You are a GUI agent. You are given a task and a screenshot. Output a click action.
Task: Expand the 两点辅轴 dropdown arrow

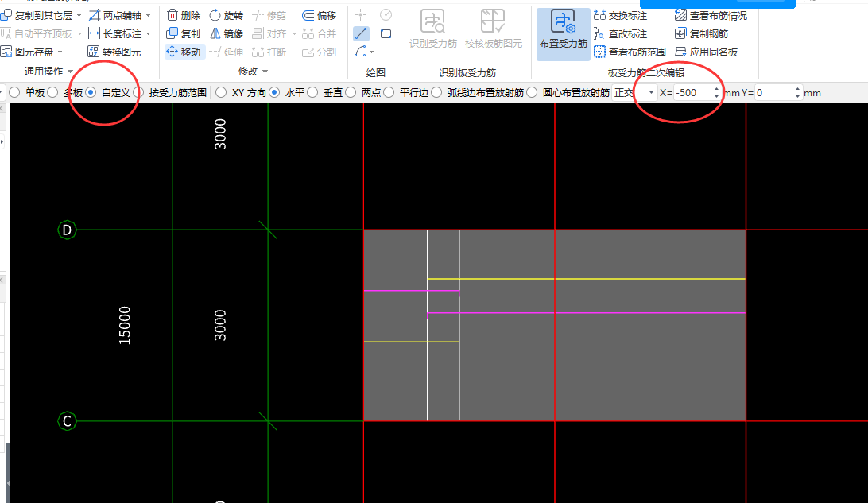coord(149,15)
